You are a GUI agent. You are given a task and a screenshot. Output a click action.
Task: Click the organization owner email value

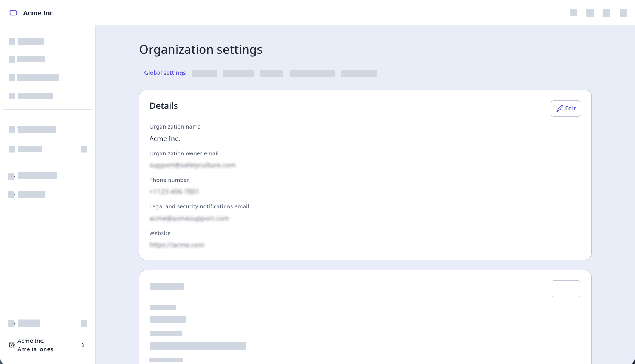click(x=193, y=165)
